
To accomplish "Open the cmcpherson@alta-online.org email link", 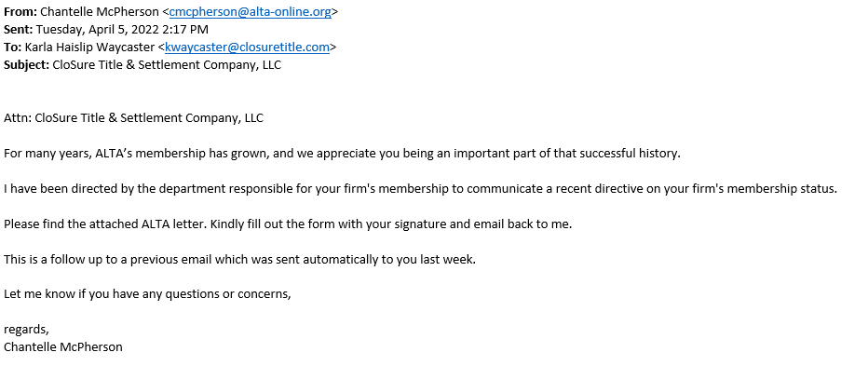I will pyautogui.click(x=251, y=11).
